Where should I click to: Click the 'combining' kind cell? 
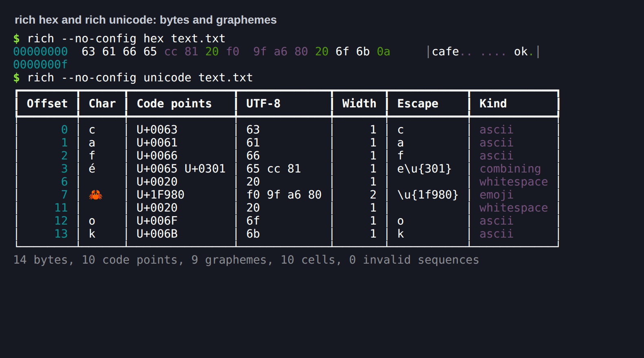tap(510, 169)
